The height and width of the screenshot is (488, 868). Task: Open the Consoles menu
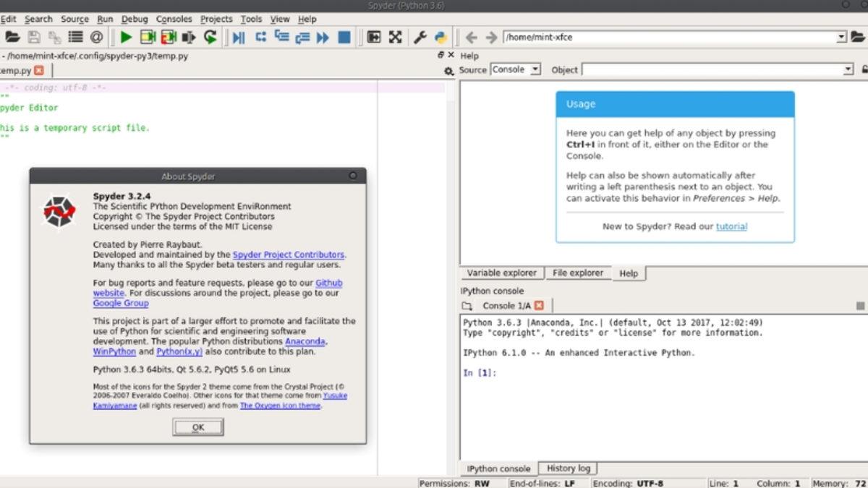[x=174, y=19]
